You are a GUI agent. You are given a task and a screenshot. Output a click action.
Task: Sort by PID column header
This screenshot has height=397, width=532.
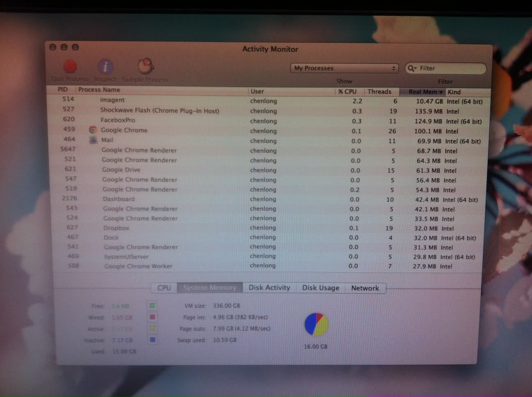pos(62,89)
